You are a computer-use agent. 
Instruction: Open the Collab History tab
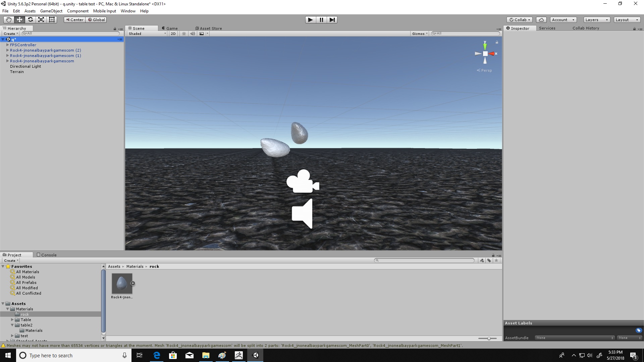pyautogui.click(x=586, y=28)
